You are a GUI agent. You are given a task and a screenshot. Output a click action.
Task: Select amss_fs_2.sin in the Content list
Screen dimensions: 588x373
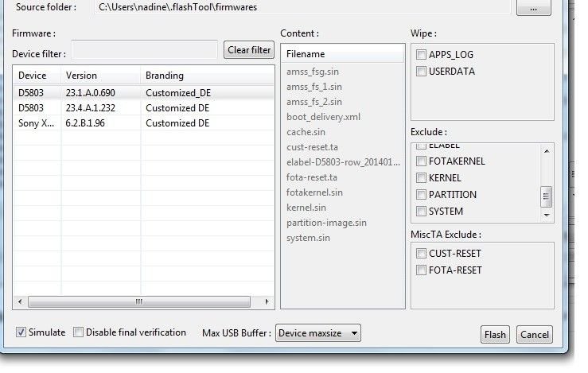pyautogui.click(x=313, y=102)
